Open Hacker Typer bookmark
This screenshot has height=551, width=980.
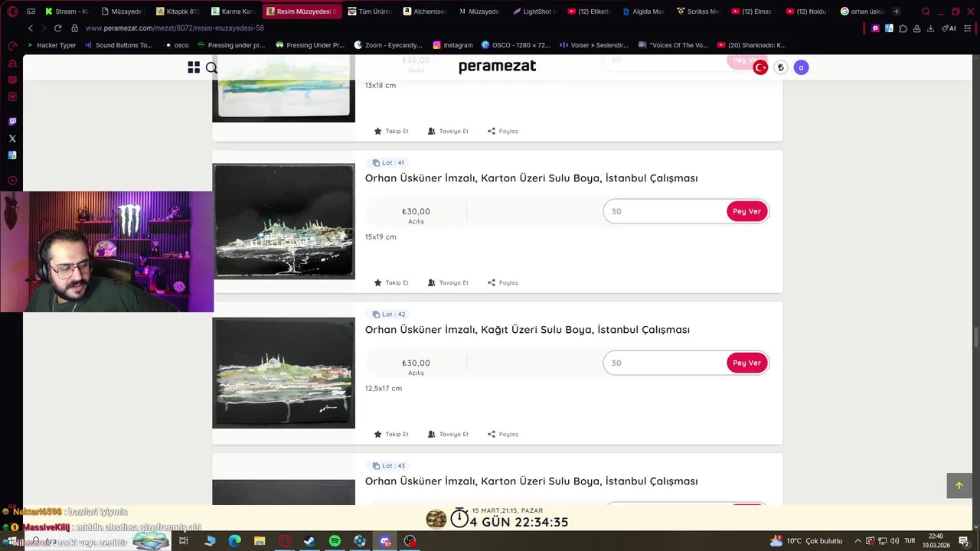[51, 45]
